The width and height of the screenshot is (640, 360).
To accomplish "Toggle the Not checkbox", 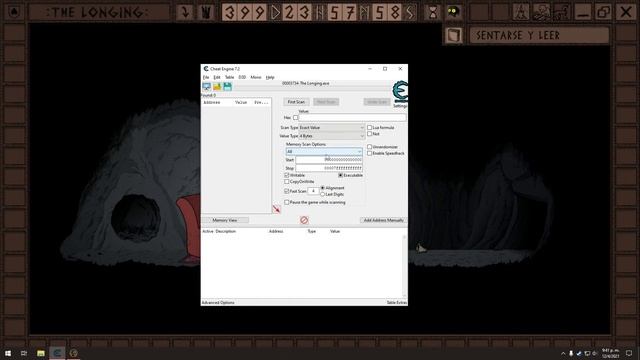I will point(369,134).
